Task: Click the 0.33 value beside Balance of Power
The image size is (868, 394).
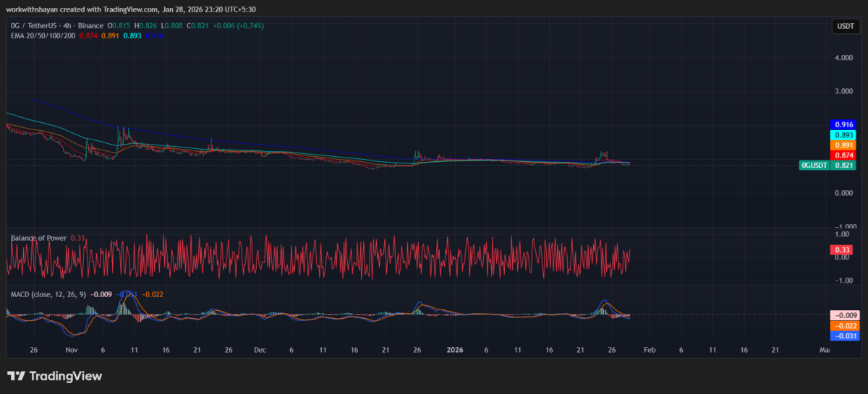Action: click(x=77, y=238)
